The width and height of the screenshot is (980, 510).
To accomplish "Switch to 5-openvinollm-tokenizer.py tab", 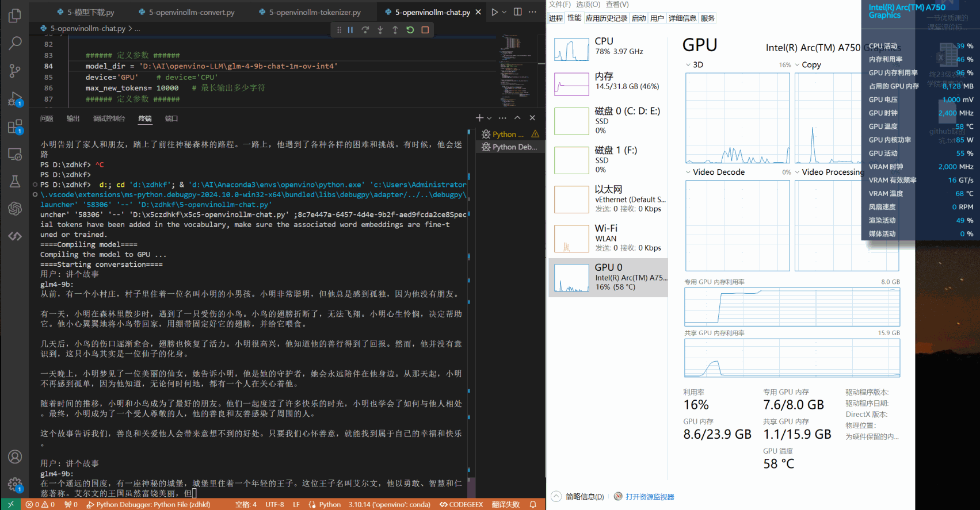I will pos(310,12).
